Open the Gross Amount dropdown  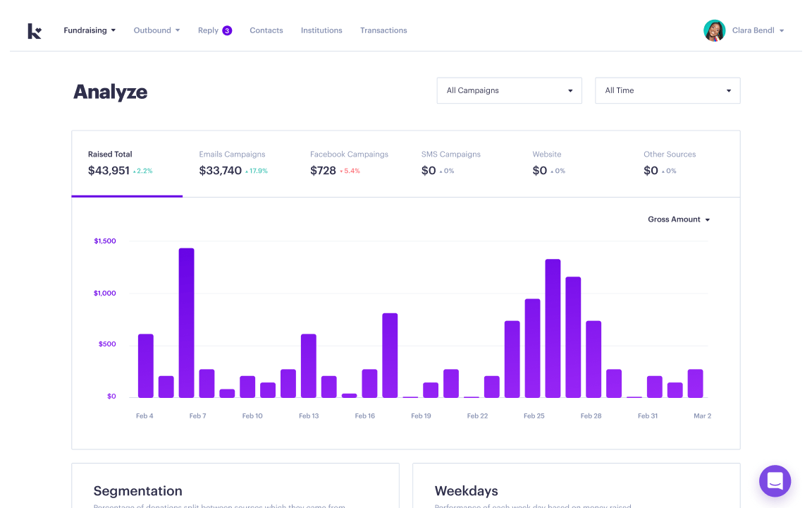tap(678, 219)
